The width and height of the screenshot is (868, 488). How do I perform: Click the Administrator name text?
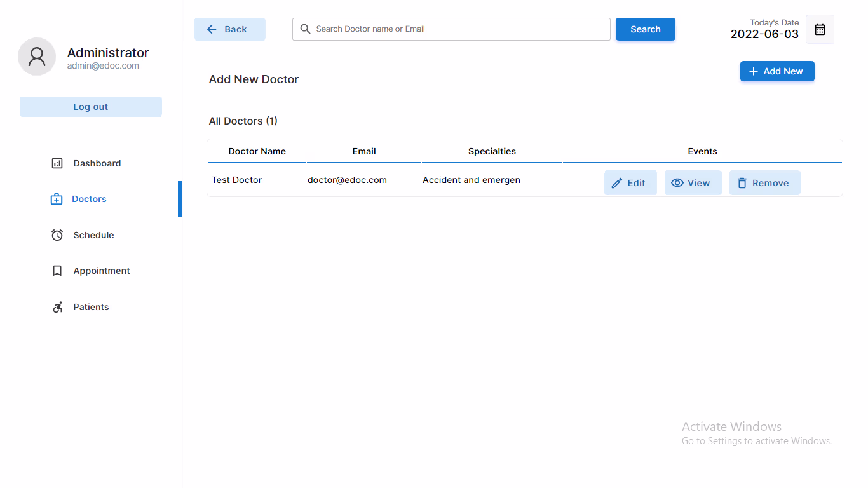[x=108, y=53]
